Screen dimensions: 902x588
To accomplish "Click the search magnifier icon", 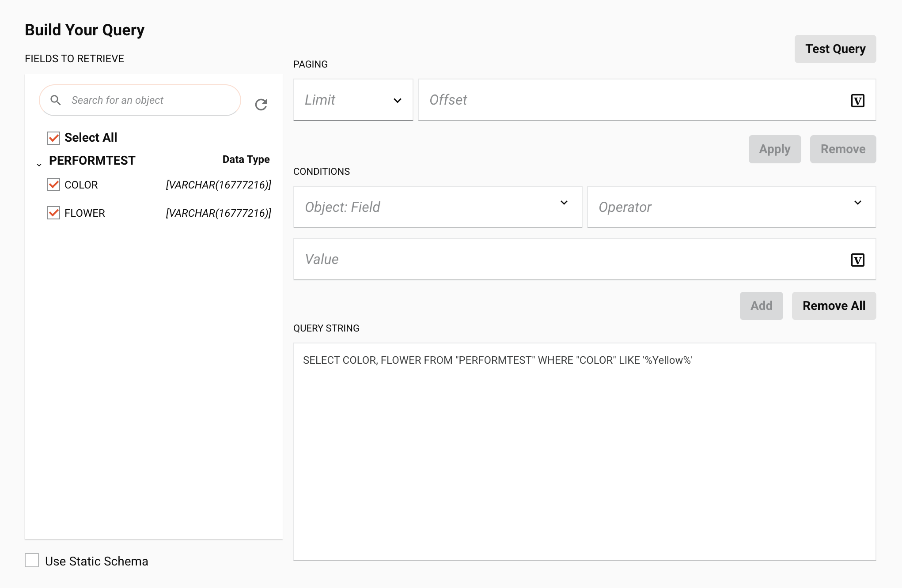I will 56,100.
